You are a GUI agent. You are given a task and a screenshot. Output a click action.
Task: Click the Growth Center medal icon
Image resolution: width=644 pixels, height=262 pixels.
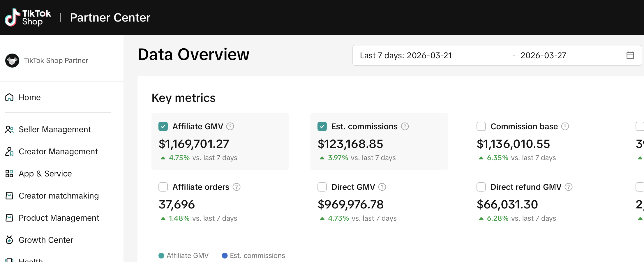coord(9,240)
